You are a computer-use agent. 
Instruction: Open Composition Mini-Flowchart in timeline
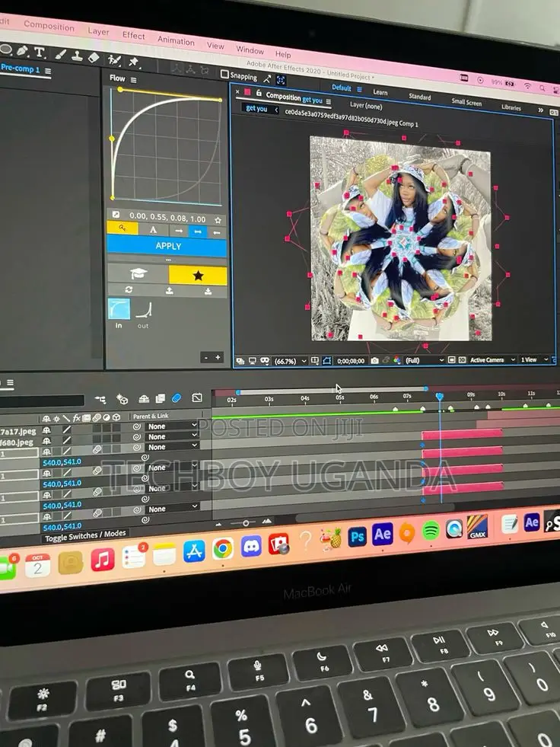point(100,399)
